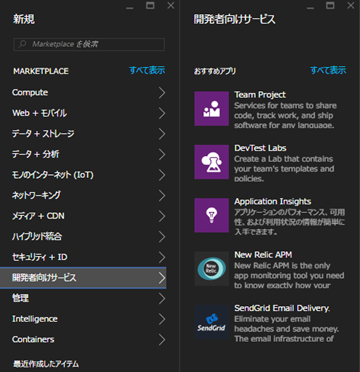The width and height of the screenshot is (360, 372).
Task: Expand the 管理 chevron
Action: [x=162, y=299]
